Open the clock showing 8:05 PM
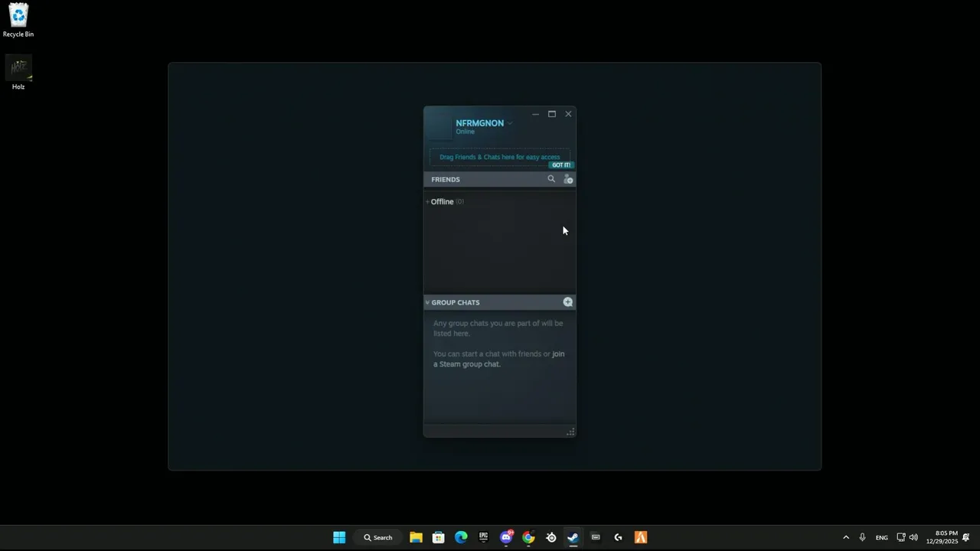This screenshot has height=551, width=980. 942,537
